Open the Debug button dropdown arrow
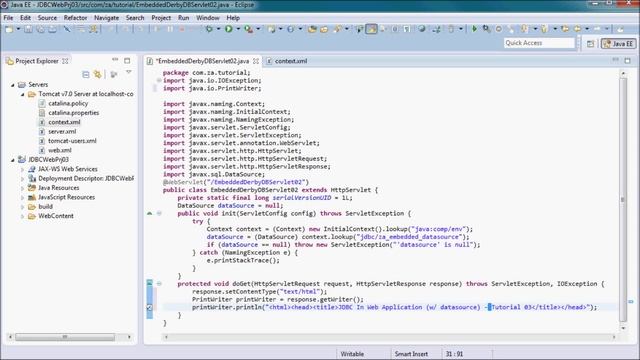The height and width of the screenshot is (360, 640). pyautogui.click(x=218, y=29)
